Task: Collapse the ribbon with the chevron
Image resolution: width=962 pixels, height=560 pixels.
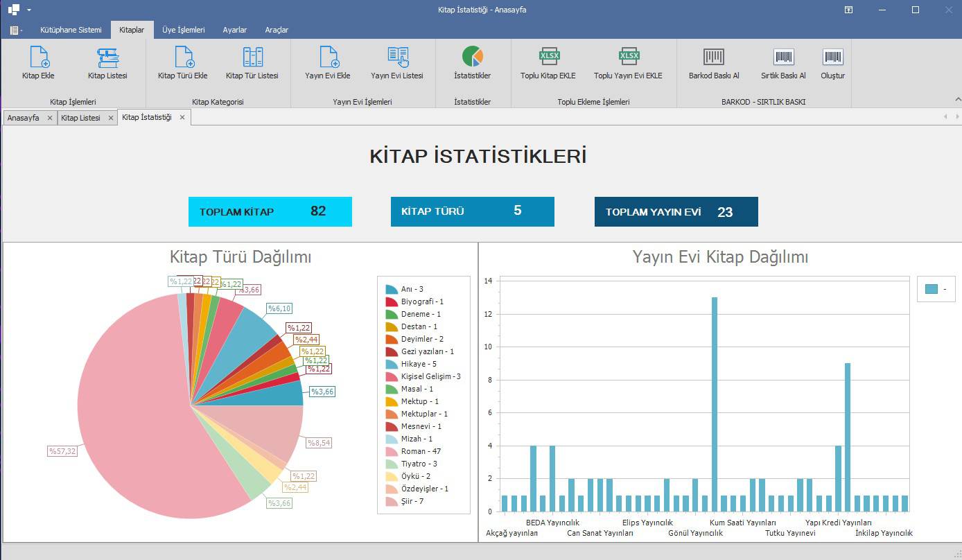Action: click(957, 100)
